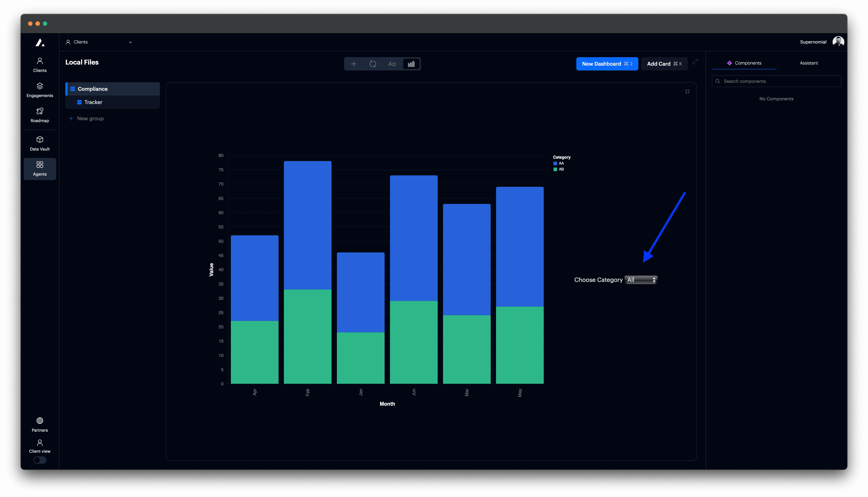Select the bar chart view toggle
The height and width of the screenshot is (497, 868).
point(411,63)
